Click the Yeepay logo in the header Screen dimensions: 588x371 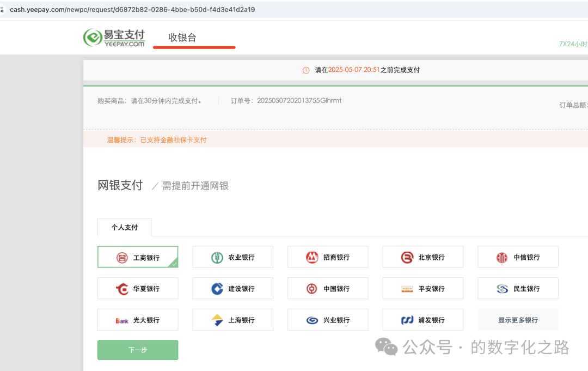pyautogui.click(x=114, y=38)
